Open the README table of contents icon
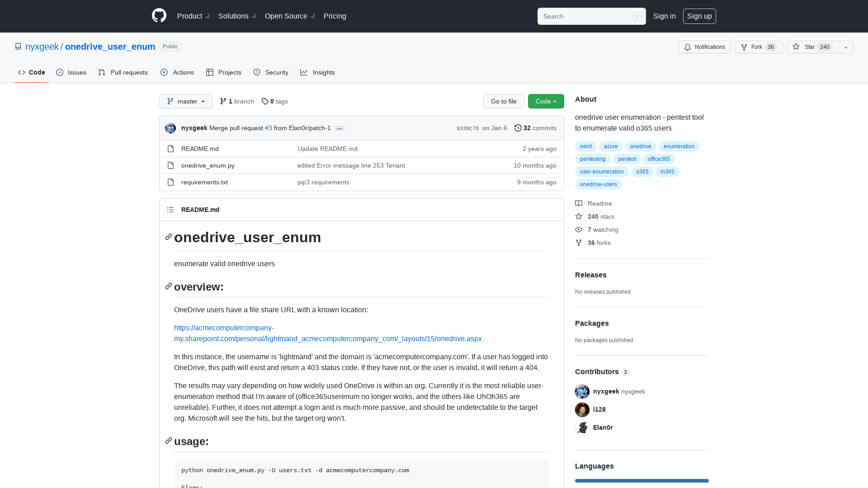Image resolution: width=868 pixels, height=488 pixels. point(170,210)
